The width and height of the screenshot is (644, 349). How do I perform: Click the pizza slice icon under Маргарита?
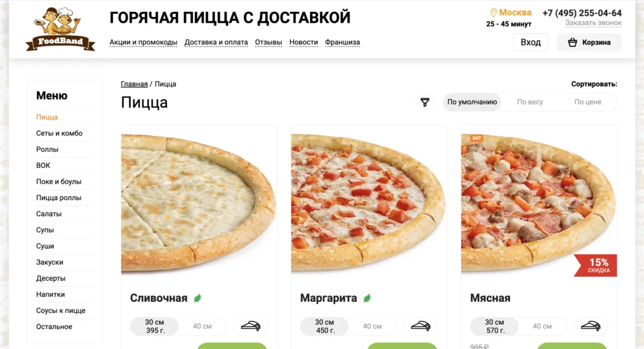(421, 326)
